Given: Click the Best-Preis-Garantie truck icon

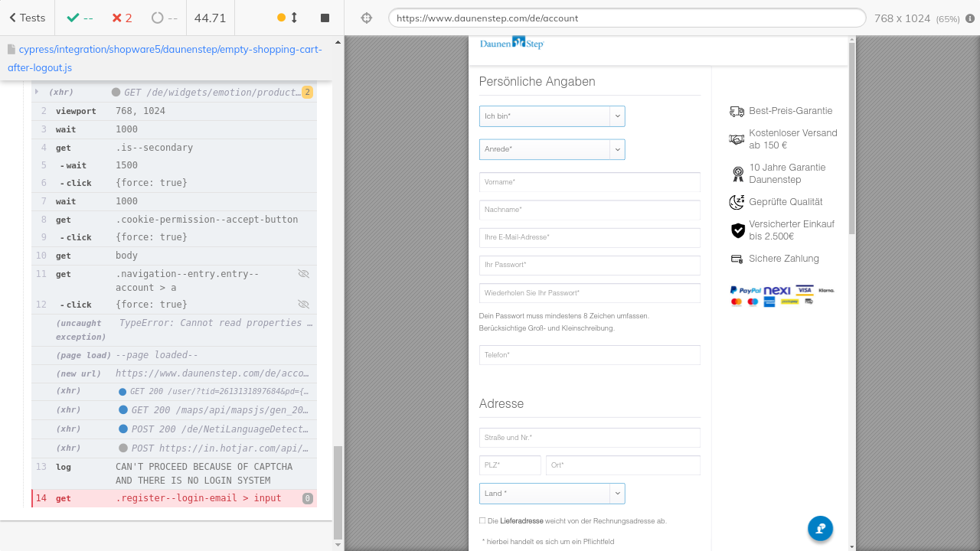Looking at the screenshot, I should pyautogui.click(x=737, y=111).
